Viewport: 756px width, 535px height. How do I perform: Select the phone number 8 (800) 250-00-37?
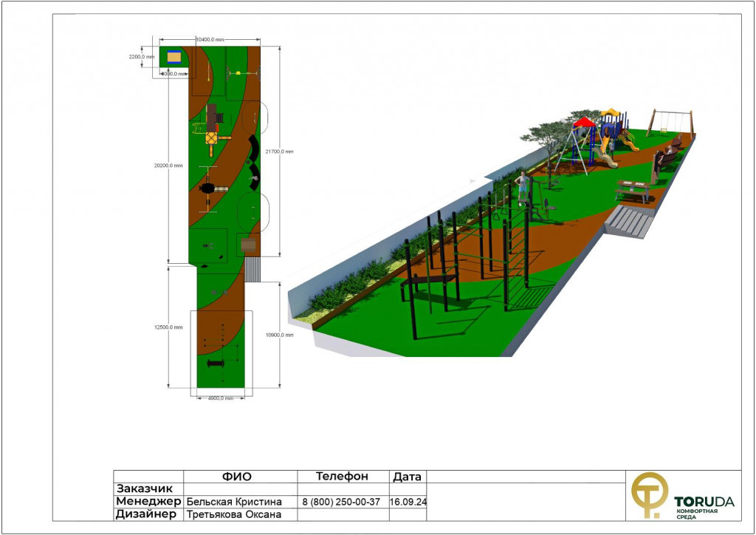(342, 502)
